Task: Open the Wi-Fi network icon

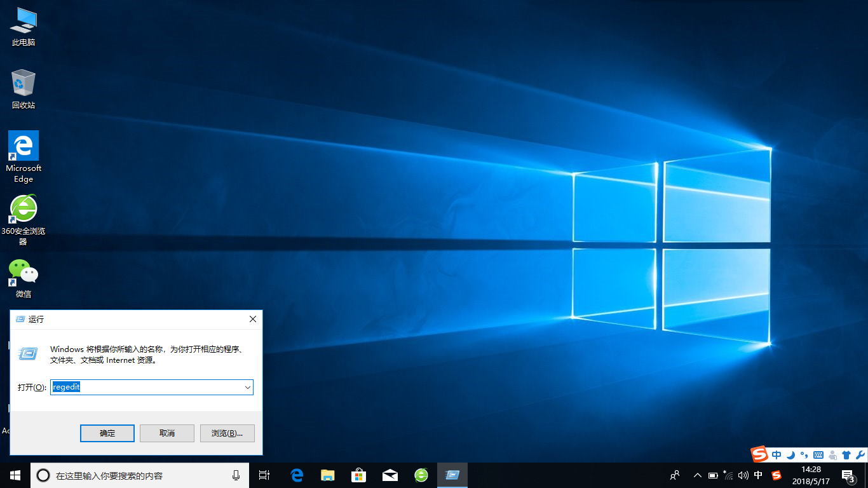Action: [x=728, y=475]
